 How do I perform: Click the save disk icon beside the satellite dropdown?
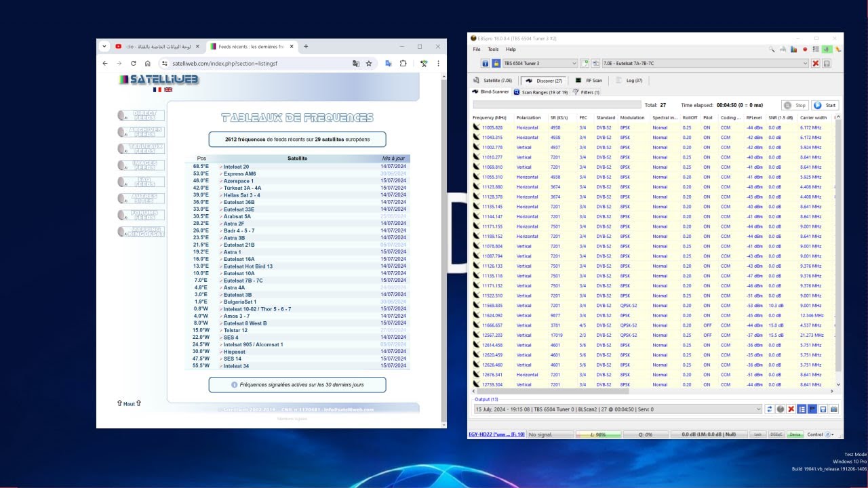click(827, 63)
